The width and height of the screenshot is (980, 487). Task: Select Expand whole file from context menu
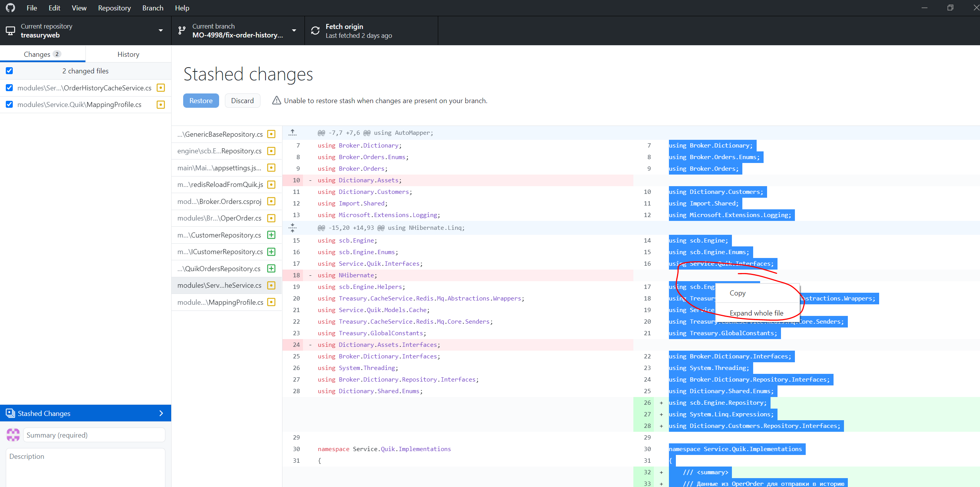(x=756, y=313)
